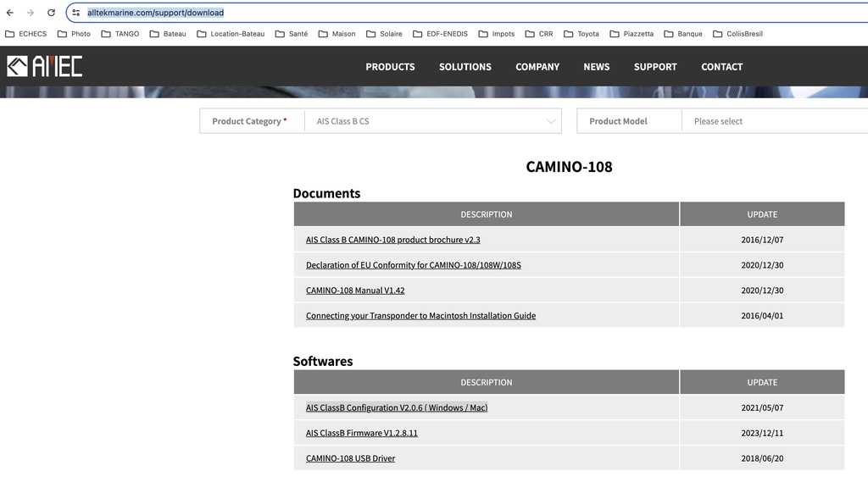Open the Bateau bookmark folder
868x482 pixels.
[x=168, y=34]
